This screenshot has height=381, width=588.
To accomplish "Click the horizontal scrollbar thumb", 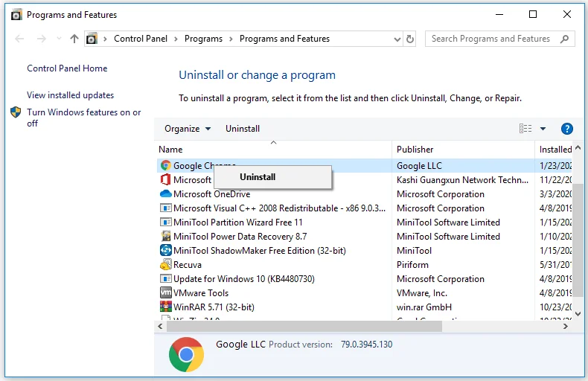I will click(304, 326).
